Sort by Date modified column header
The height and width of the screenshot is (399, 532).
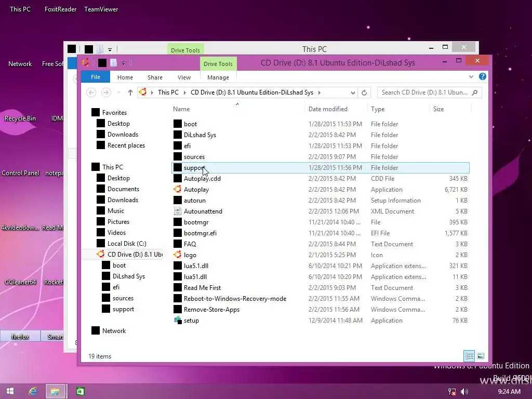click(328, 109)
